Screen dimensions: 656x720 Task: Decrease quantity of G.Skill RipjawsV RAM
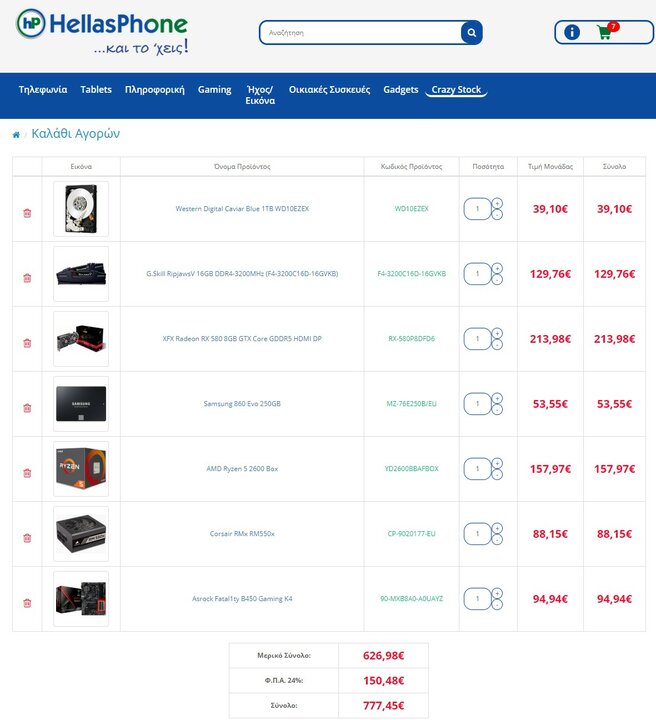[x=497, y=279]
